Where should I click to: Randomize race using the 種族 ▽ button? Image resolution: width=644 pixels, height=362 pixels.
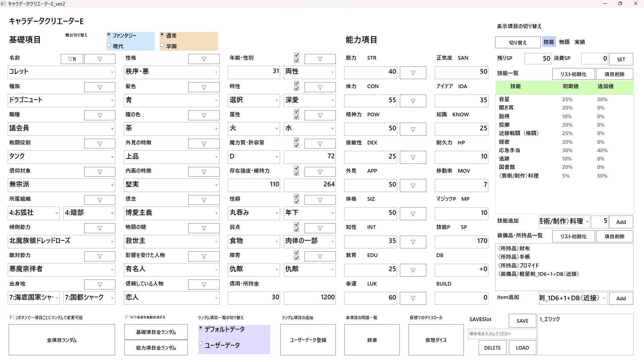pos(100,87)
